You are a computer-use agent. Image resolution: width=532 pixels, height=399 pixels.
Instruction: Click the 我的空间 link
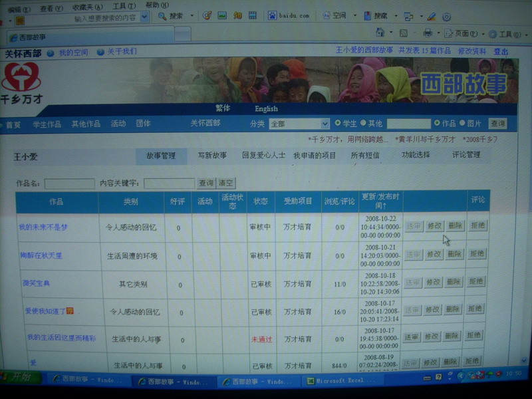click(x=73, y=53)
